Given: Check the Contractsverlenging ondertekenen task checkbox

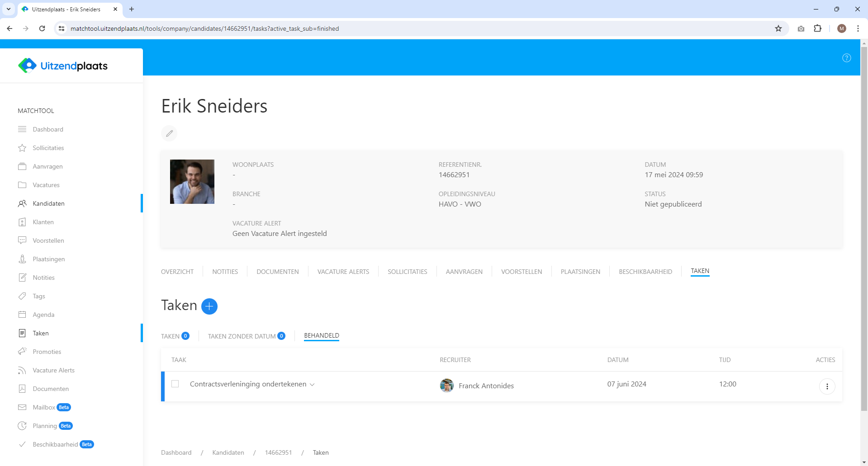Looking at the screenshot, I should 175,384.
